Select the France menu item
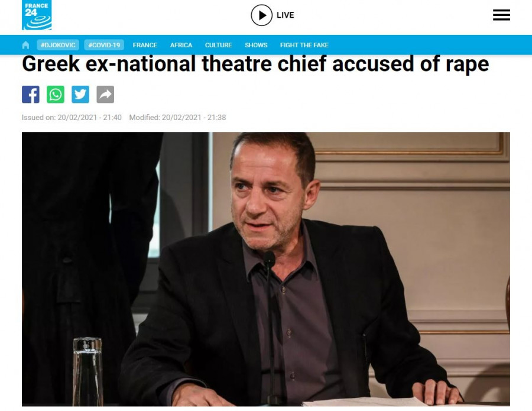The image size is (532, 411). [x=145, y=45]
